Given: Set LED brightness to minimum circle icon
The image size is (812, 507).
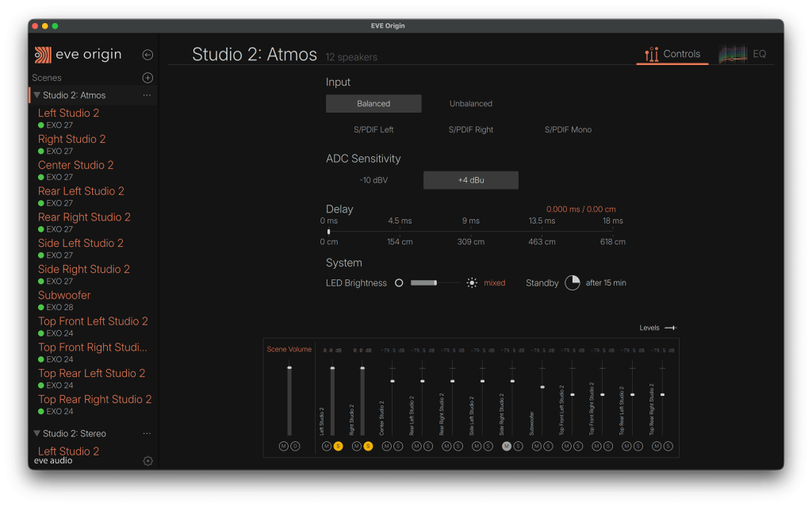Looking at the screenshot, I should tap(399, 283).
